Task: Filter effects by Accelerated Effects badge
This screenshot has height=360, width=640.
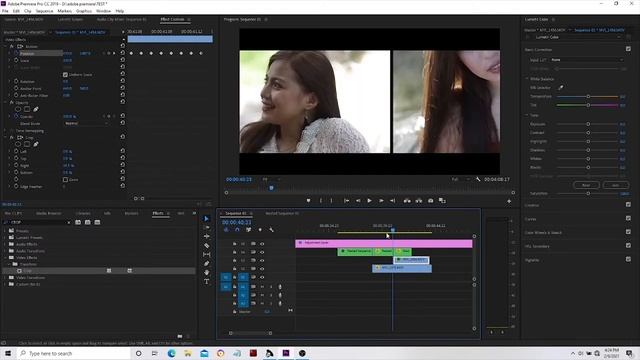Action: (x=78, y=222)
